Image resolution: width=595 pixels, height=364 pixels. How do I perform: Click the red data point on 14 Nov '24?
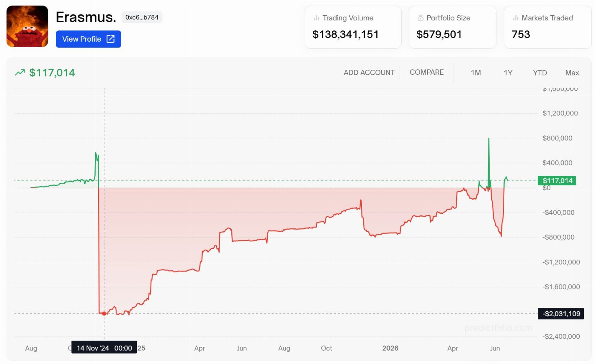click(104, 313)
